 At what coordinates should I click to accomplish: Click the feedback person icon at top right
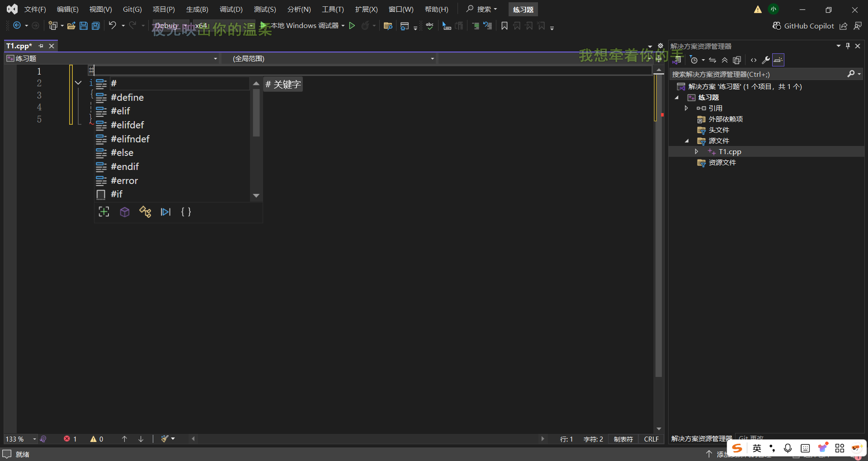coord(858,26)
